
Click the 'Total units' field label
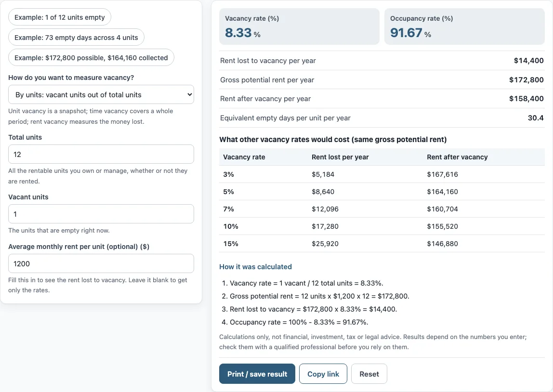(25, 137)
